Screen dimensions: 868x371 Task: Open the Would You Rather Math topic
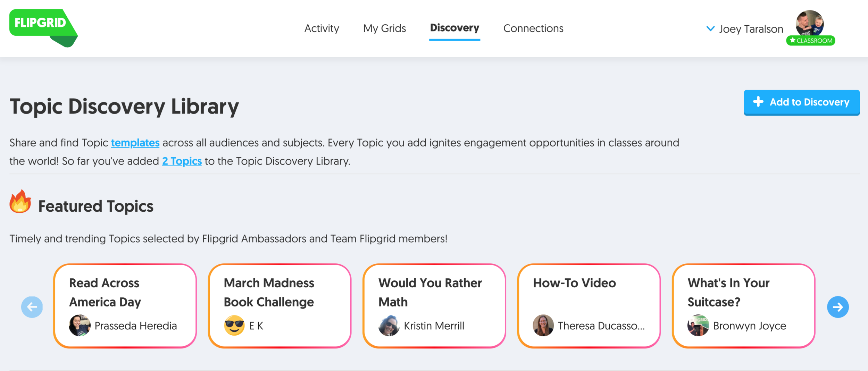click(434, 306)
